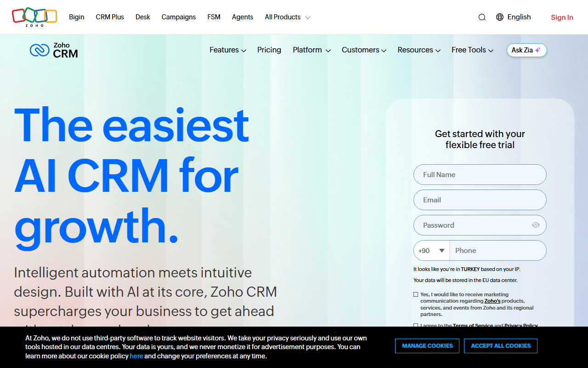The height and width of the screenshot is (368, 588).
Task: Expand the Free Tools menu
Action: coord(472,50)
